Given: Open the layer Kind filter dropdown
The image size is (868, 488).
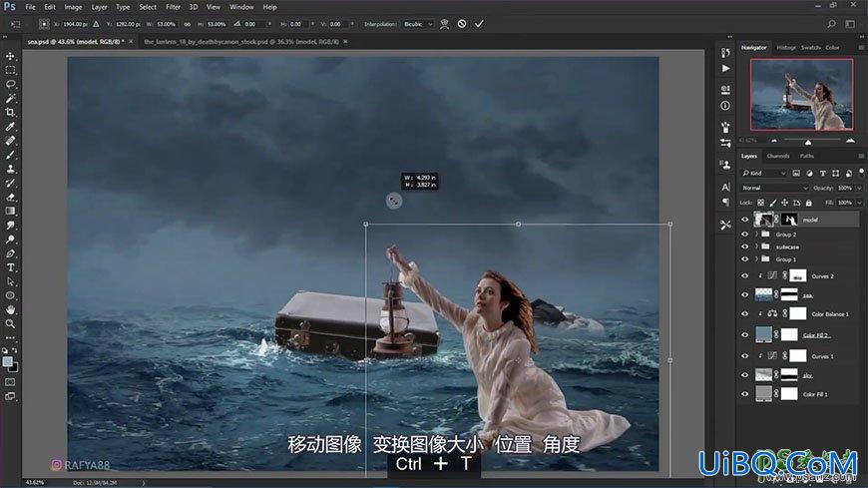Looking at the screenshot, I should [764, 174].
